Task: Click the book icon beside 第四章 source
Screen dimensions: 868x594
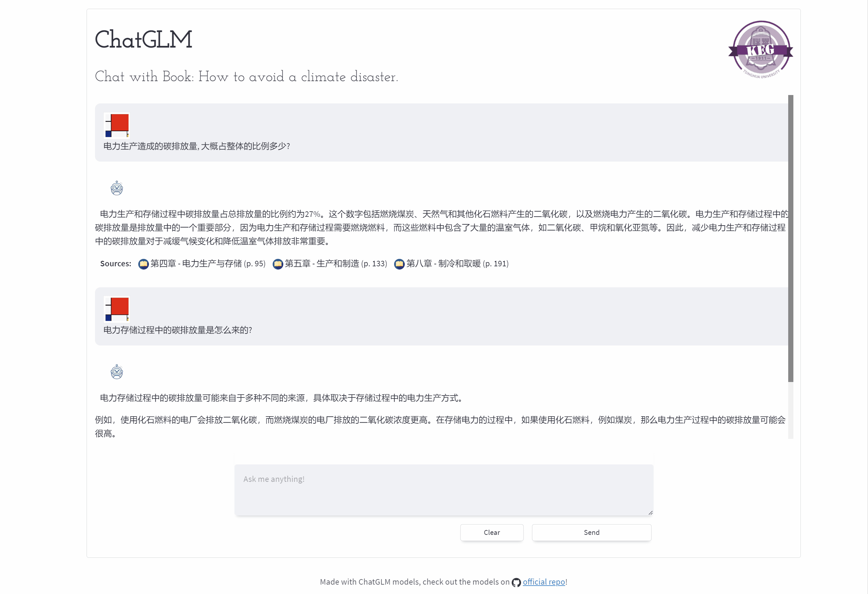Action: (143, 264)
